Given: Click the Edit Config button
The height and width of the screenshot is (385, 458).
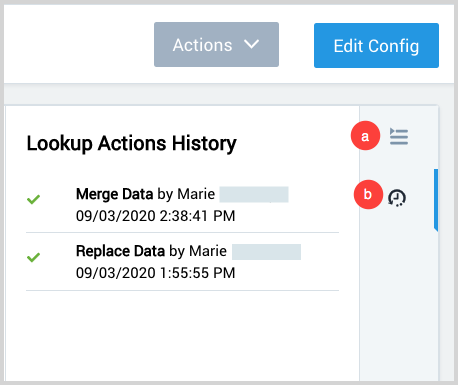Looking at the screenshot, I should click(x=376, y=45).
